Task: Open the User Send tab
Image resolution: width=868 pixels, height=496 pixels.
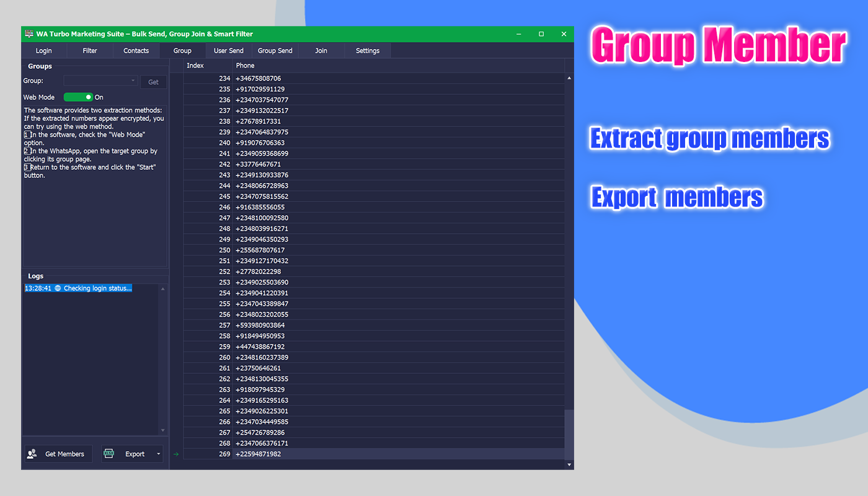Action: [x=229, y=51]
